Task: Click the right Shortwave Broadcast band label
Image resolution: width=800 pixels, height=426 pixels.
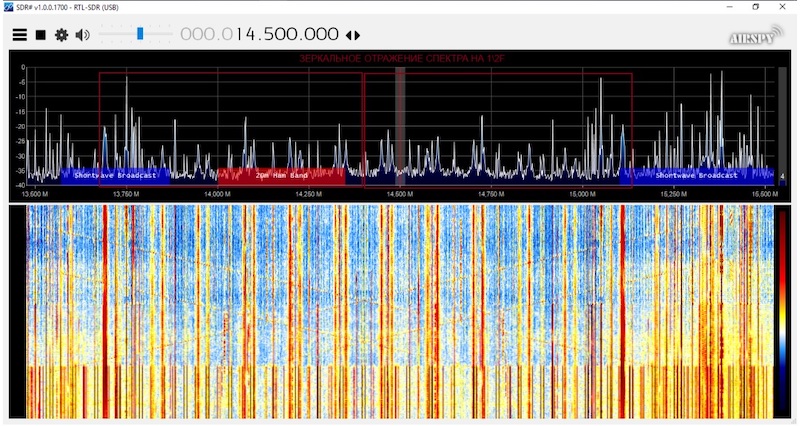Action: 696,175
